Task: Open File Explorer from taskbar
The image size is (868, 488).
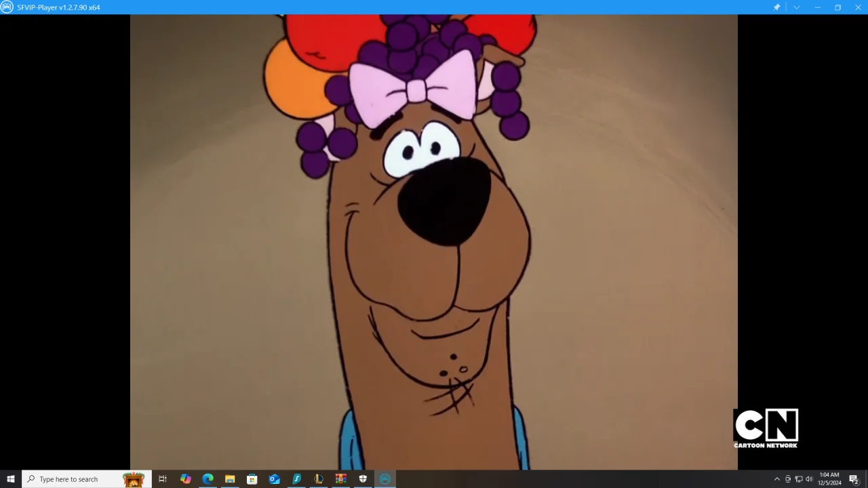Action: [230, 479]
